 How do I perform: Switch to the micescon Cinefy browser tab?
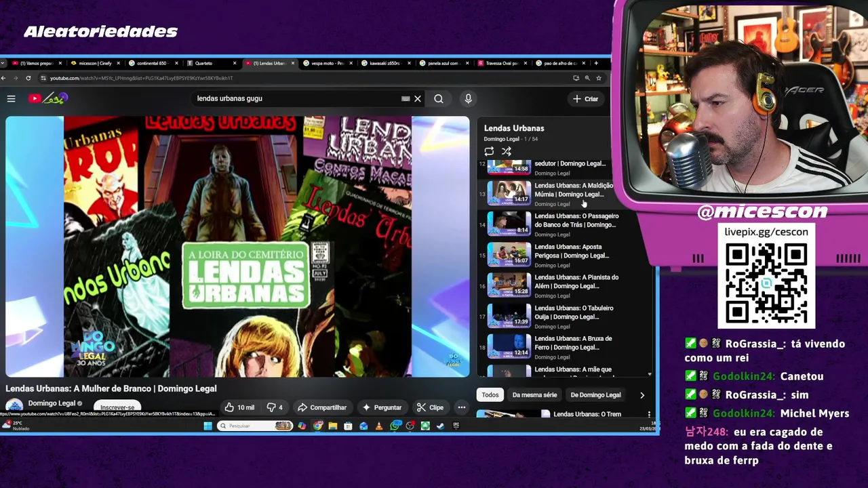coord(95,63)
